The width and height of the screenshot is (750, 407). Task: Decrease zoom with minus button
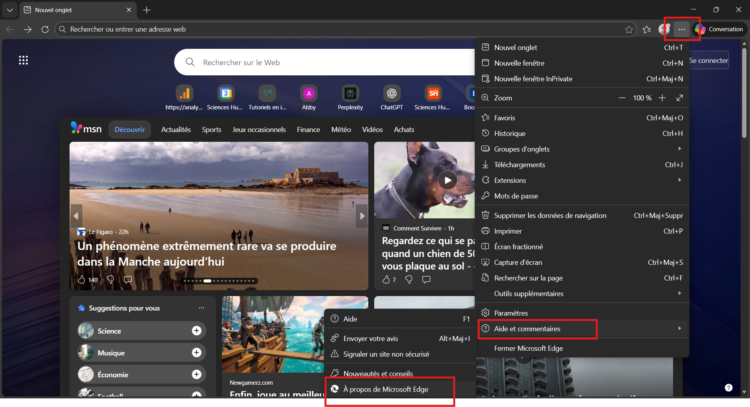pos(622,98)
